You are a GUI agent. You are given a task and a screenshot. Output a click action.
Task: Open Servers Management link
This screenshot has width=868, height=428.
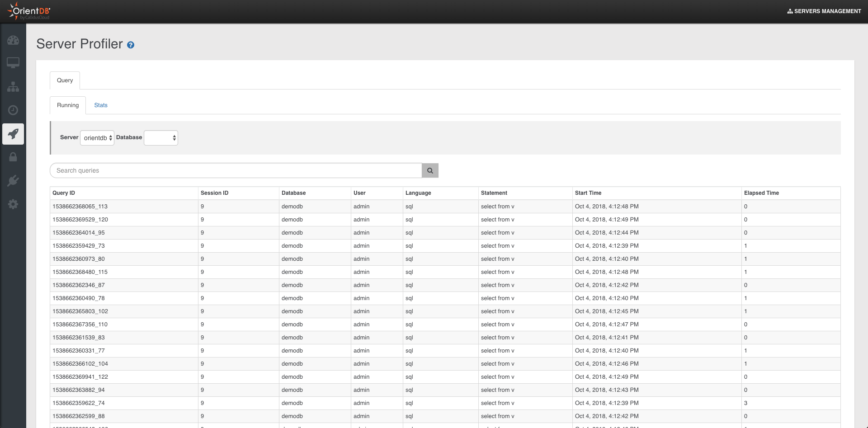(x=824, y=11)
